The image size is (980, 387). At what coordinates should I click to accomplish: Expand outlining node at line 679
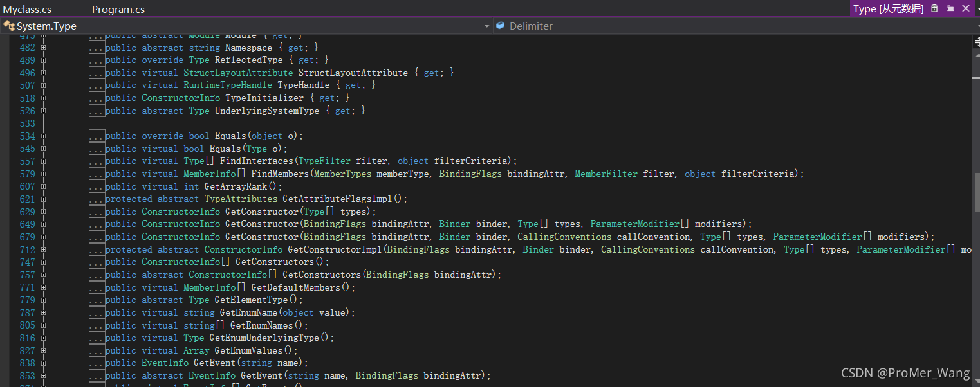43,237
